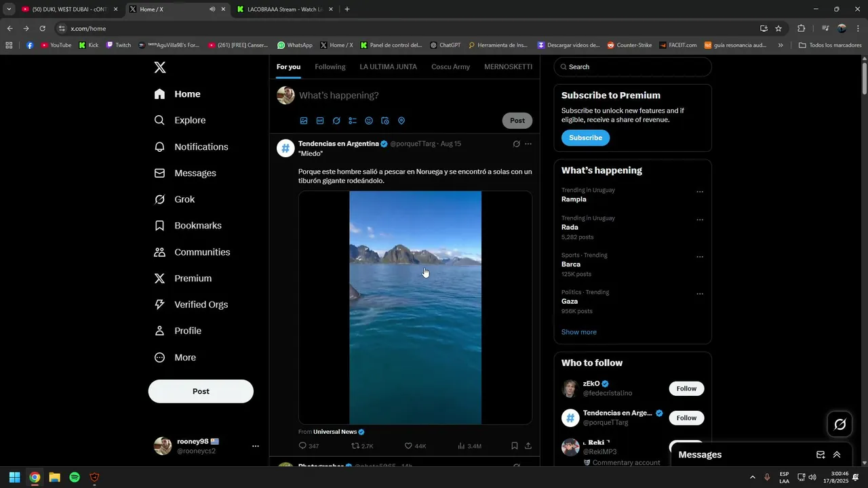The height and width of the screenshot is (488, 868).
Task: Click the Subscribe button
Action: [x=585, y=138]
